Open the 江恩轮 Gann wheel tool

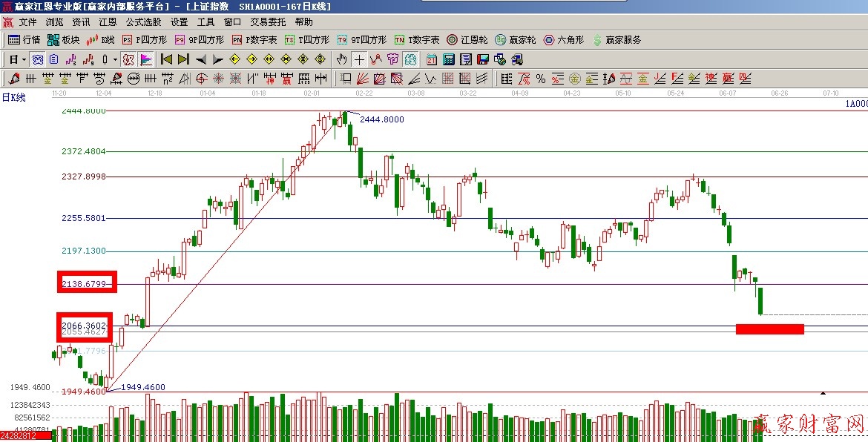click(x=467, y=40)
